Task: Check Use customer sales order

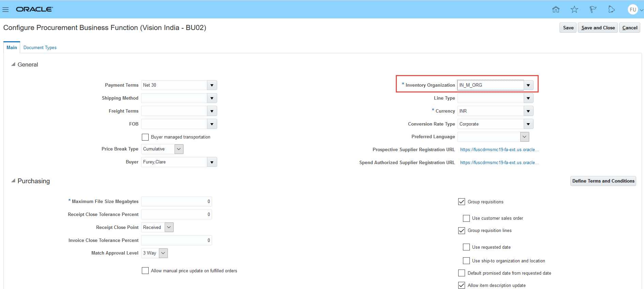Action: coord(466,218)
